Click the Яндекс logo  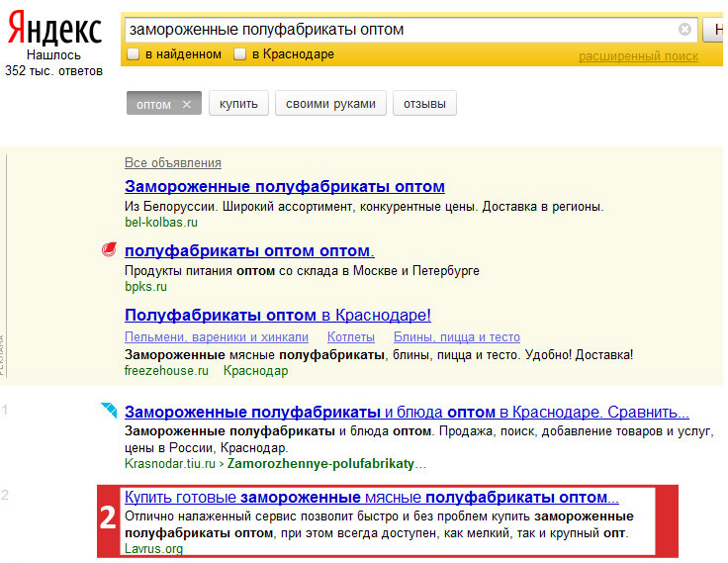coord(54,28)
